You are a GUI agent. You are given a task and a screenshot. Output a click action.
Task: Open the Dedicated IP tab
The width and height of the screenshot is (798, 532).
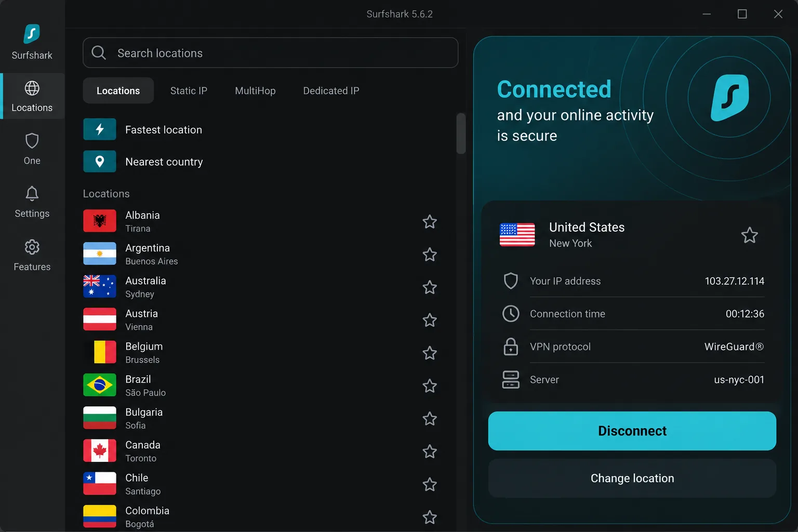coord(331,90)
